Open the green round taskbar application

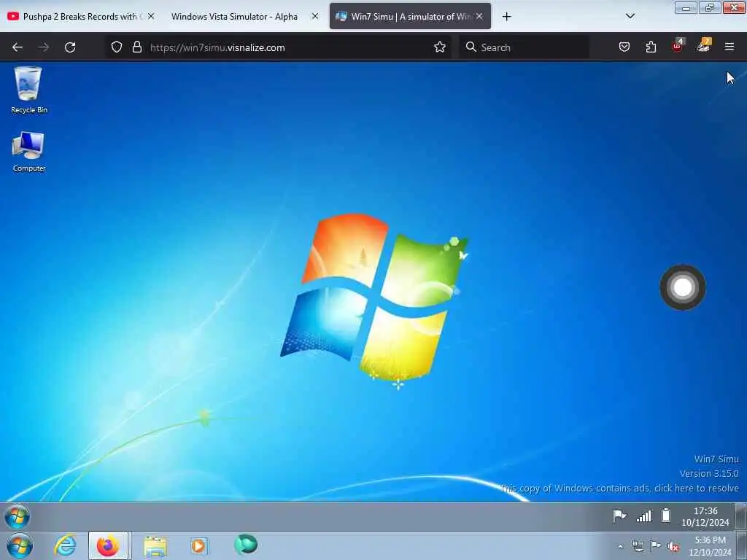[246, 544]
